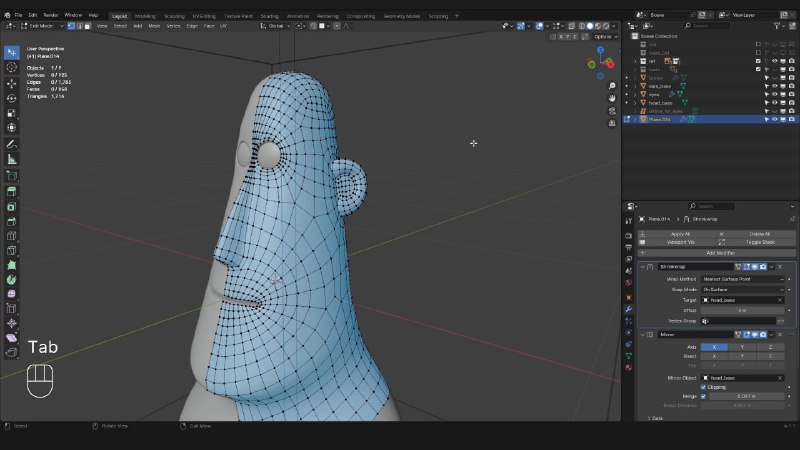The image size is (800, 450).
Task: Hide Plane.014 via its eye icon
Action: pos(774,119)
